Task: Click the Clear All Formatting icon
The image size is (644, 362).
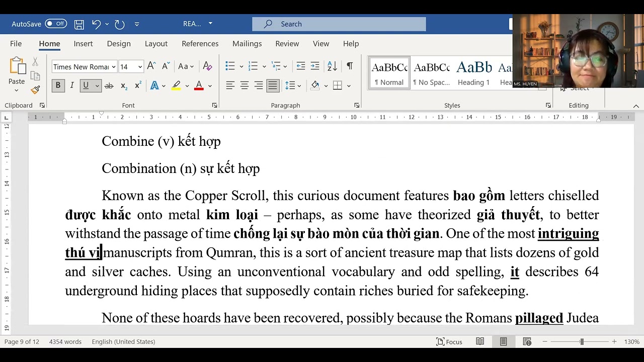Action: coord(207,66)
